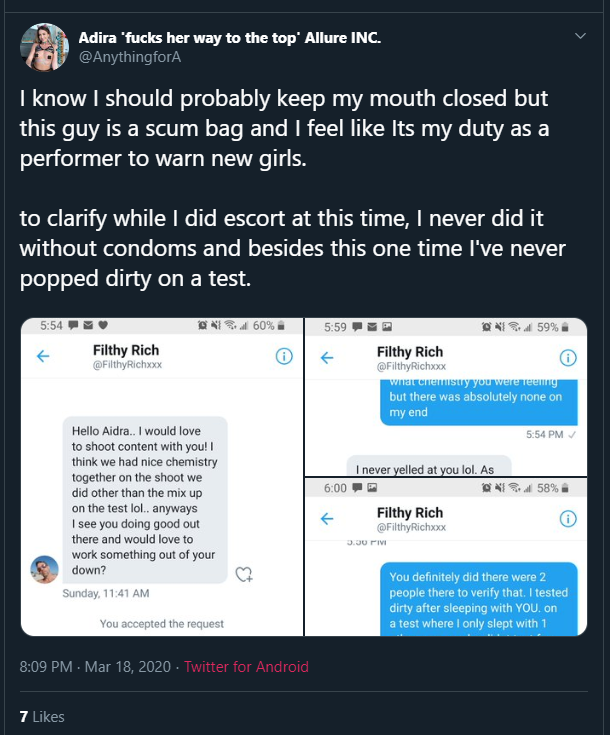Tap back arrow in the 5:54 screenshot
The height and width of the screenshot is (735, 610).
click(x=43, y=357)
